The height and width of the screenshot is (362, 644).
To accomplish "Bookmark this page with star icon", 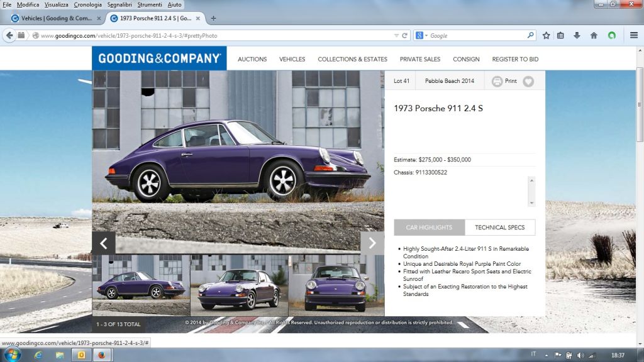I will point(546,35).
